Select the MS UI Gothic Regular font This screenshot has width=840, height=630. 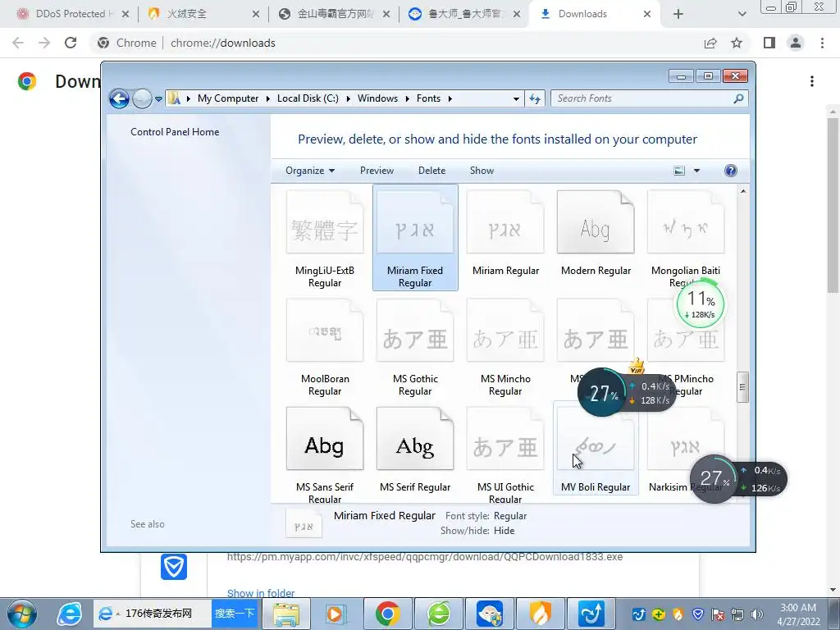point(505,454)
